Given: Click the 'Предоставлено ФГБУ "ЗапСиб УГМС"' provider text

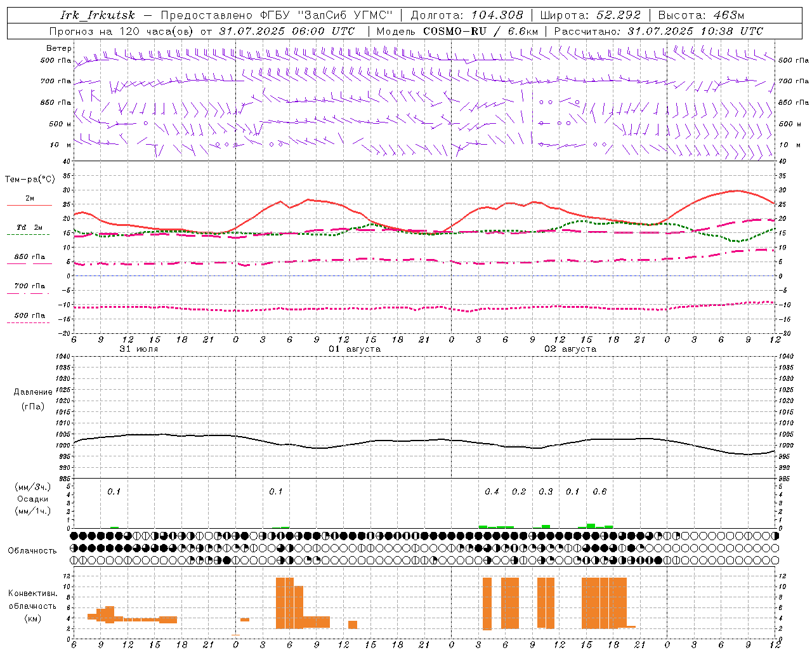Looking at the screenshot, I should pyautogui.click(x=277, y=15).
